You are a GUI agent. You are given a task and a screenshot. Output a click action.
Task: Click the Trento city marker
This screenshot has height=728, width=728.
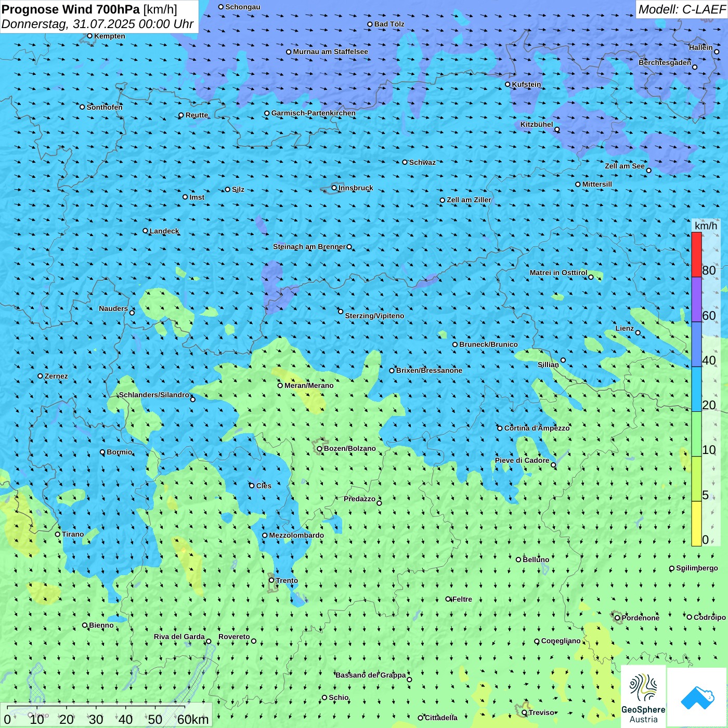[x=271, y=580]
